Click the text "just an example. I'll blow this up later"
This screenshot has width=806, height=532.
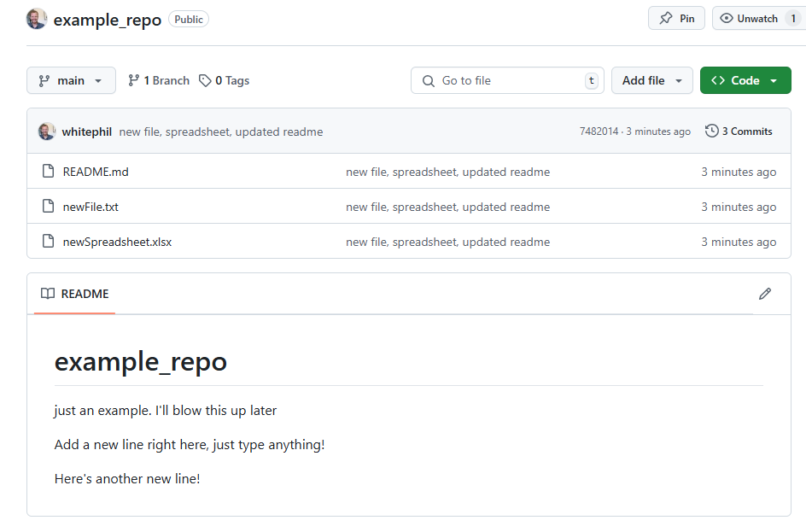166,410
